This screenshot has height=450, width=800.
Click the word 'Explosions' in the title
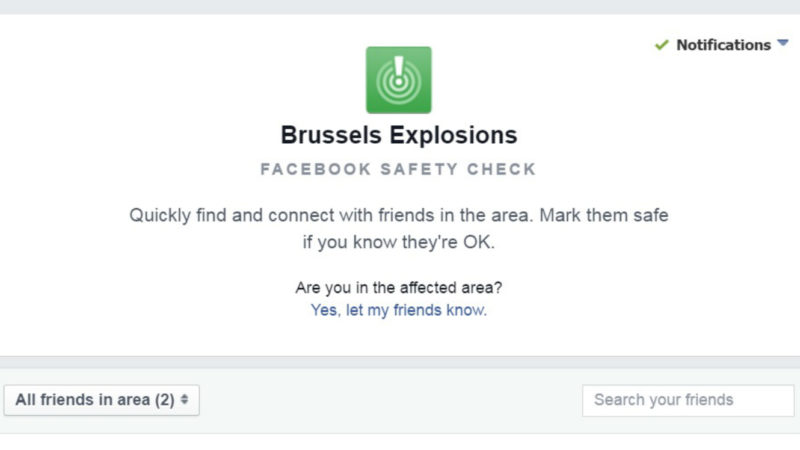pos(454,135)
